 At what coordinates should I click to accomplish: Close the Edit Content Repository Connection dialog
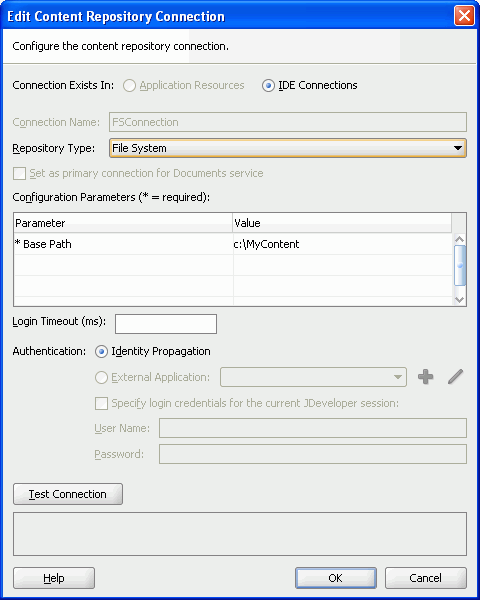(x=464, y=16)
